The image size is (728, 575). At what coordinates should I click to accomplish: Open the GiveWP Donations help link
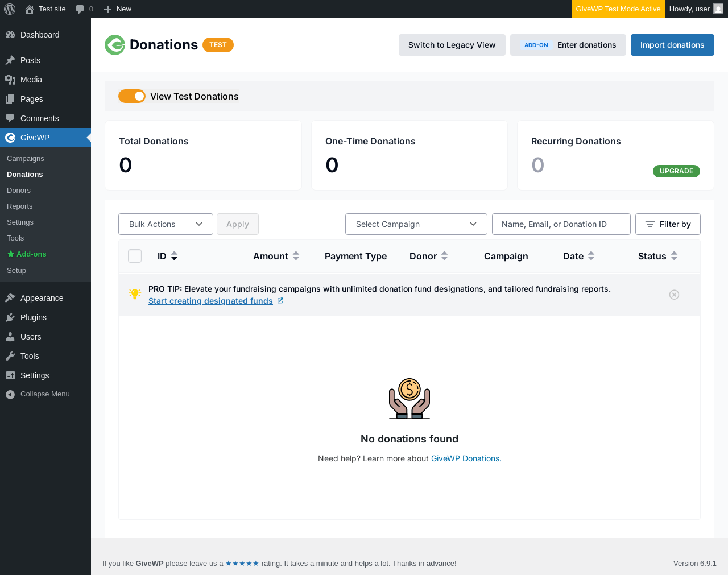point(466,458)
